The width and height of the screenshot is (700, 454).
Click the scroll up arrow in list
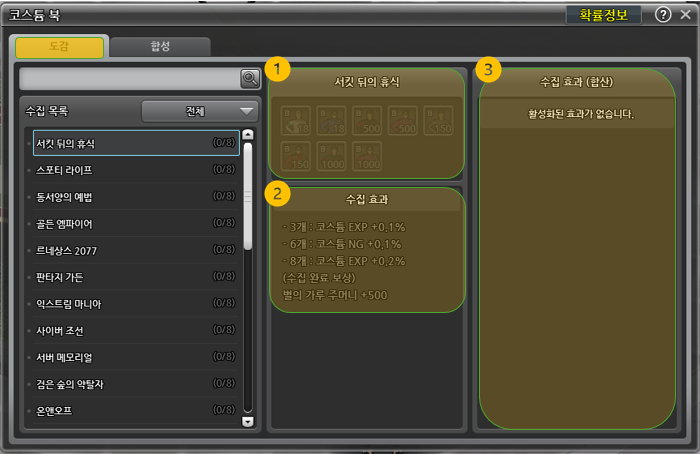[x=248, y=134]
